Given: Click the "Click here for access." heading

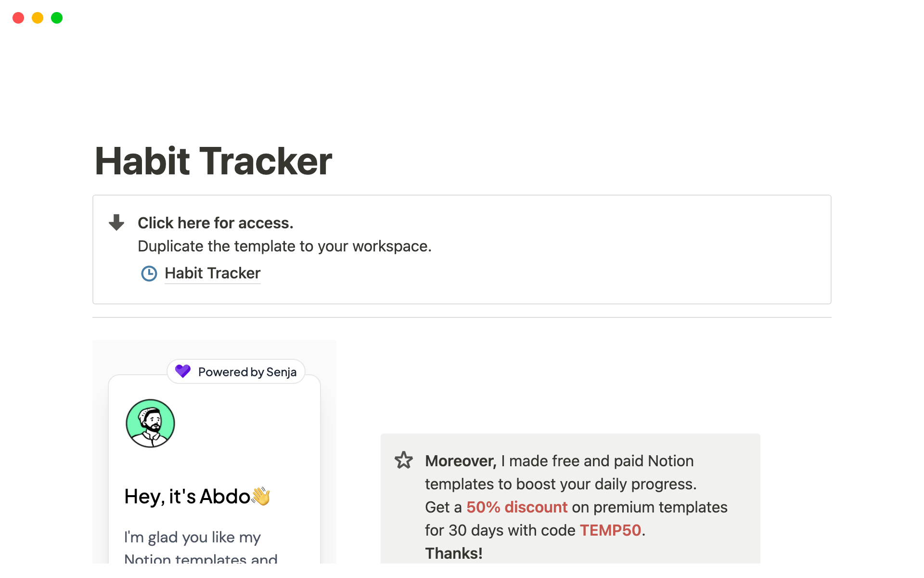Looking at the screenshot, I should click(215, 223).
